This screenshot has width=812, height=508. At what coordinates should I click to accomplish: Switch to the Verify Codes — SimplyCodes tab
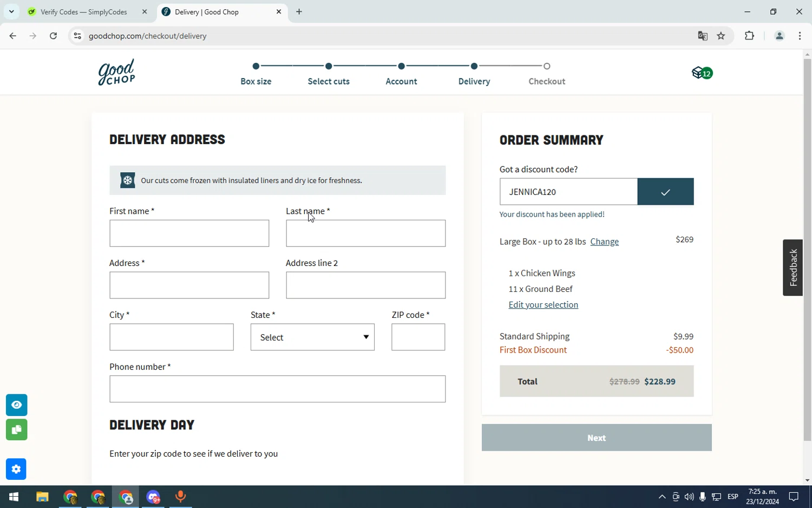coord(84,12)
